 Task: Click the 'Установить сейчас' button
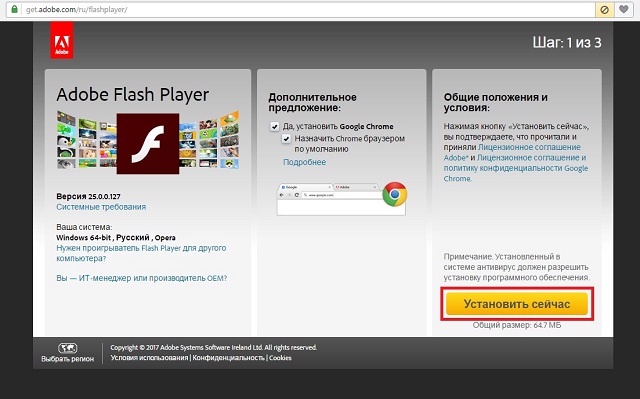(x=517, y=304)
